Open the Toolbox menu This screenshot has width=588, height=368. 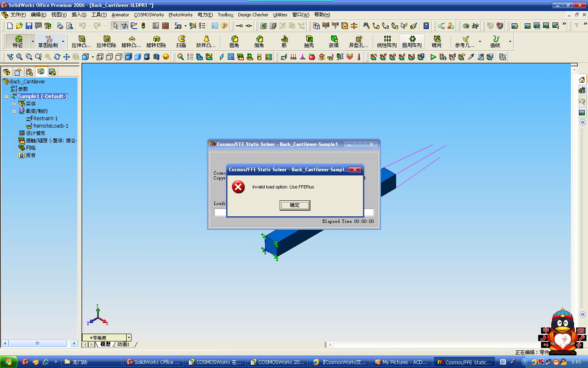click(225, 15)
